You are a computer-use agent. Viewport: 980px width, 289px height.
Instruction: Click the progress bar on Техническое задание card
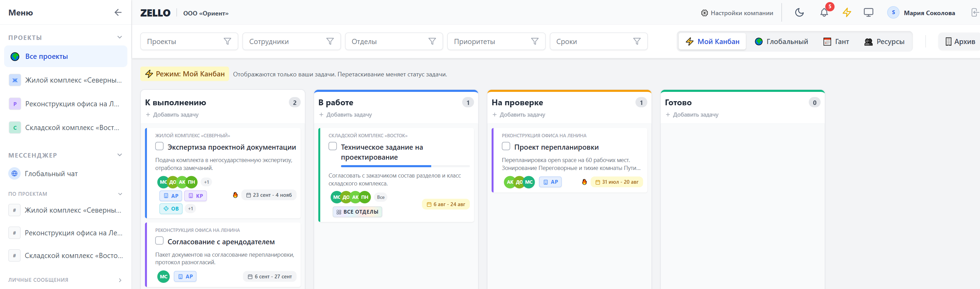pos(405,166)
